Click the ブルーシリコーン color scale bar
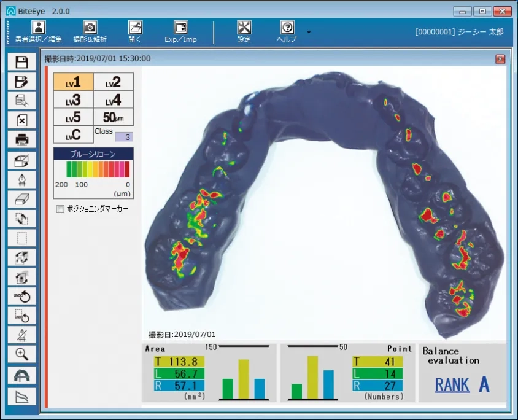 pos(93,169)
